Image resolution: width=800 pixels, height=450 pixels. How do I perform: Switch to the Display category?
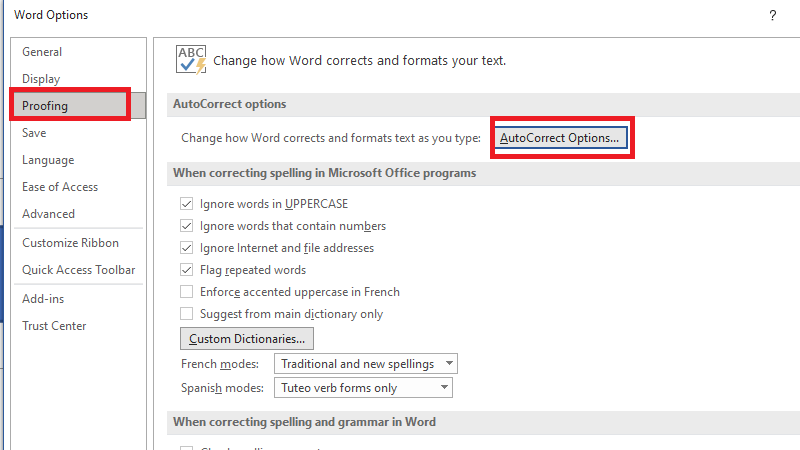point(41,79)
